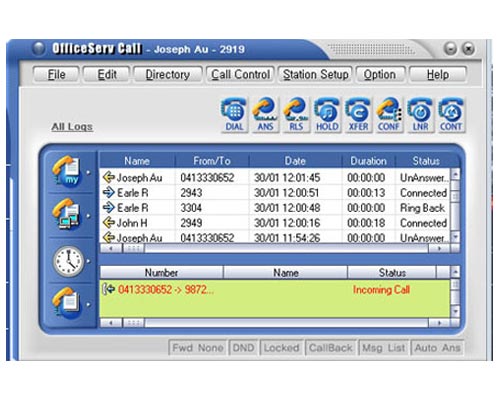Open the clock sidebar icon
Screen dimensions: 500x400
pos(68,261)
